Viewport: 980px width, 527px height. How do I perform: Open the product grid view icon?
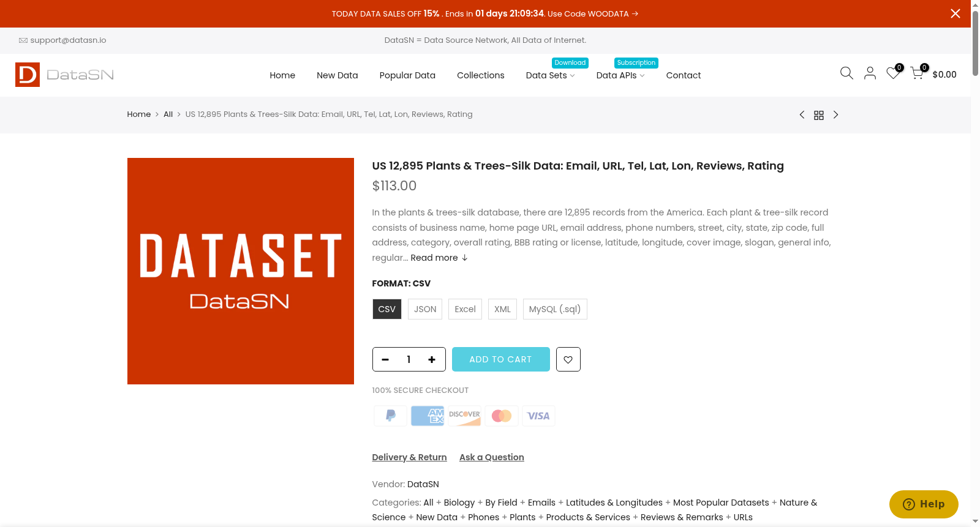819,115
